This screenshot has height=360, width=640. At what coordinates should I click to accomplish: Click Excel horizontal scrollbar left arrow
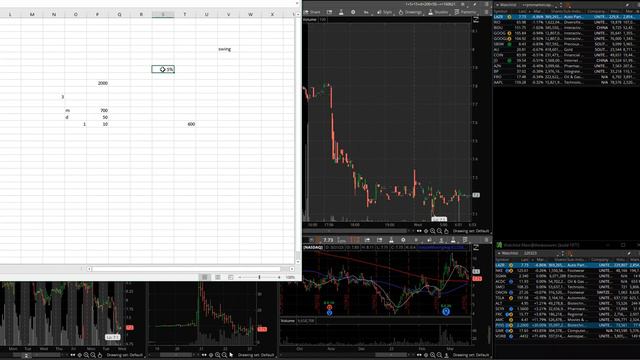[89, 269]
